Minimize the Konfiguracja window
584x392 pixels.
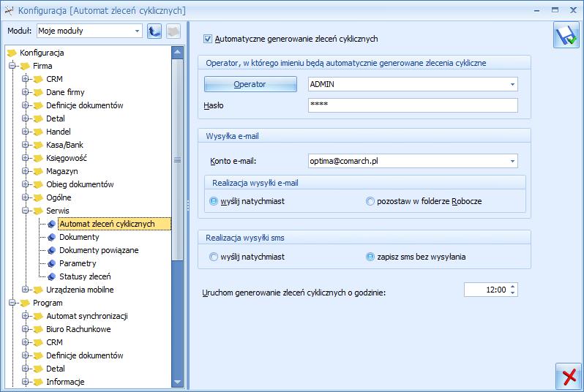536,10
